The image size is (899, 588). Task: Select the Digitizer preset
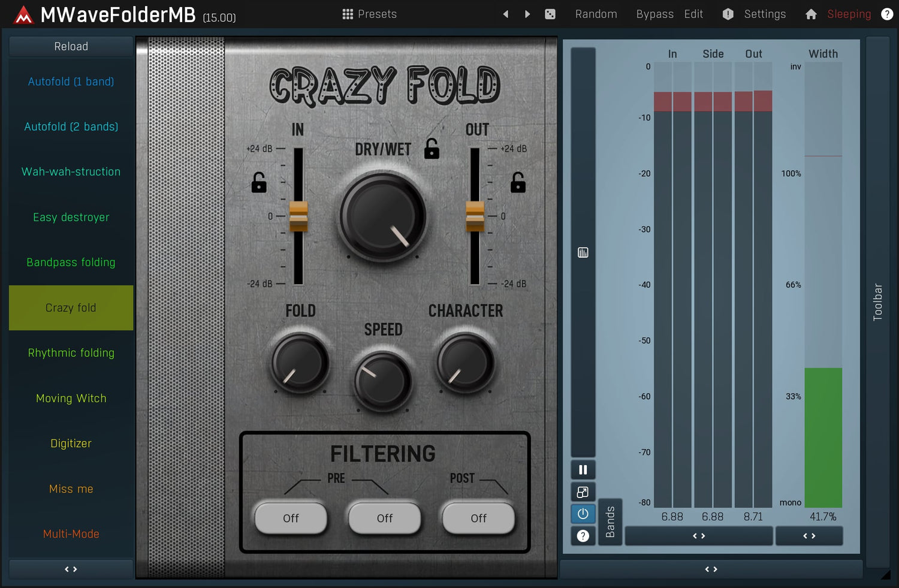pyautogui.click(x=71, y=444)
